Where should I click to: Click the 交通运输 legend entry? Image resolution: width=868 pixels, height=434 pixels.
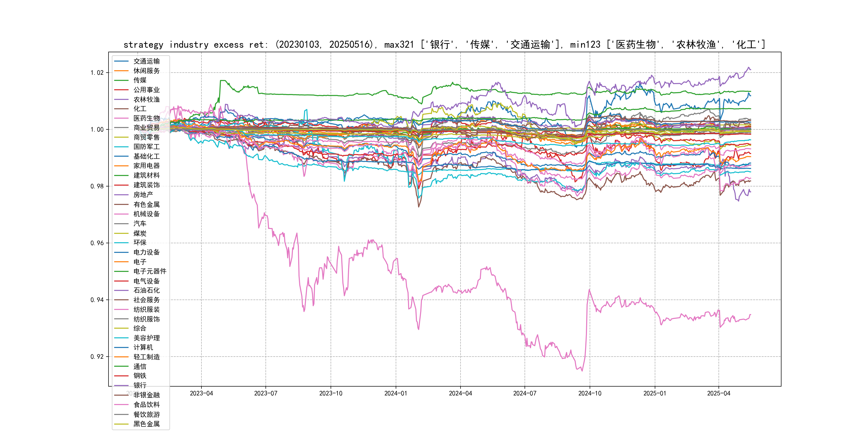tap(146, 61)
